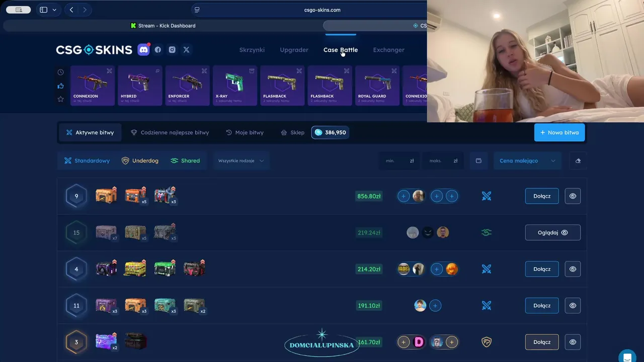Open the Facebook social icon
Image resolution: width=644 pixels, height=362 pixels.
pos(158,50)
